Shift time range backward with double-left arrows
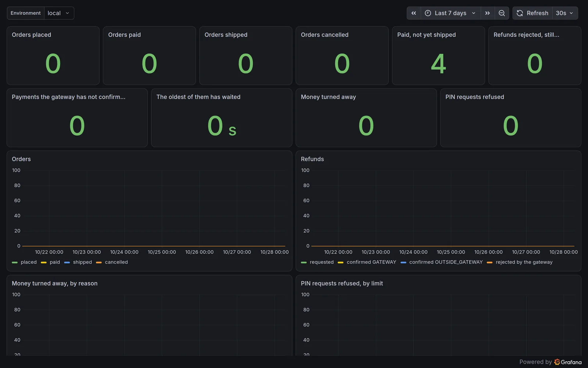588x368 pixels. 413,13
